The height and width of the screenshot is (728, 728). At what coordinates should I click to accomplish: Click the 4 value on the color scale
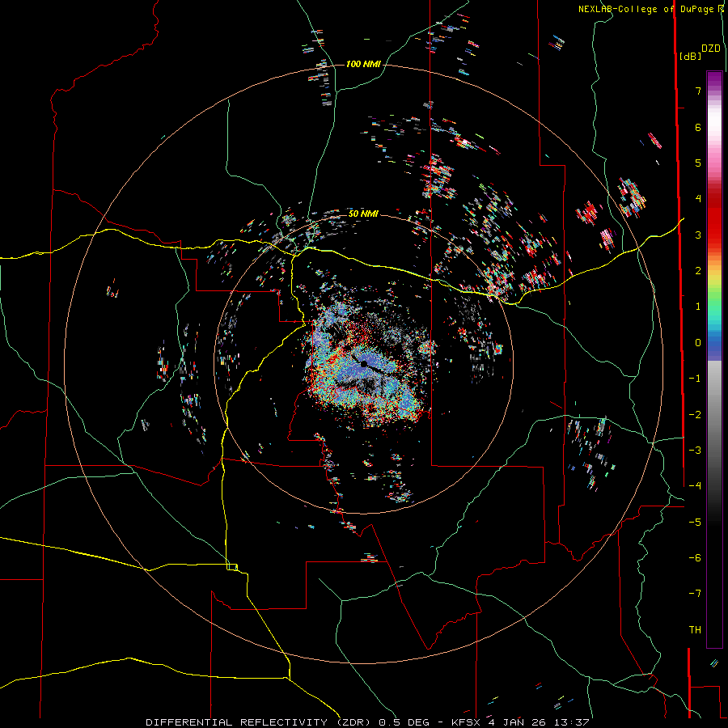point(698,199)
